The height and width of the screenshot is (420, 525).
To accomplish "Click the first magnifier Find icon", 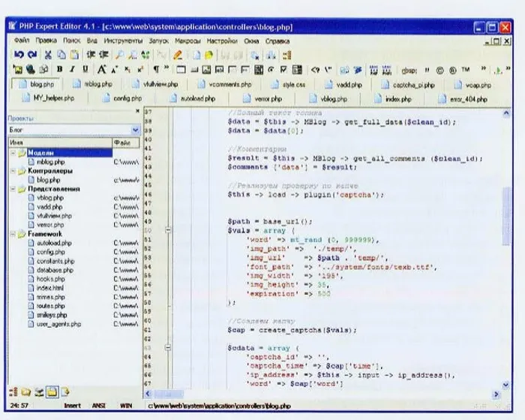I will 119,55.
